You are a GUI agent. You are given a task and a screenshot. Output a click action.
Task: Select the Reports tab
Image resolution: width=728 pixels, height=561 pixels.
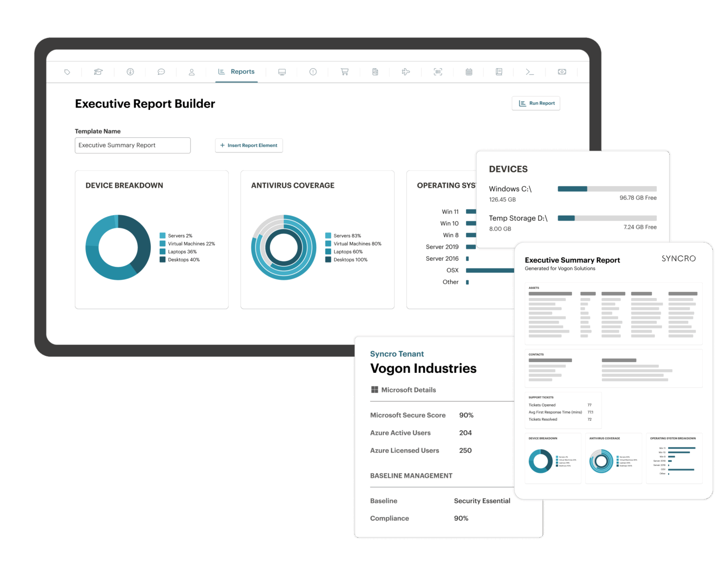(x=237, y=72)
